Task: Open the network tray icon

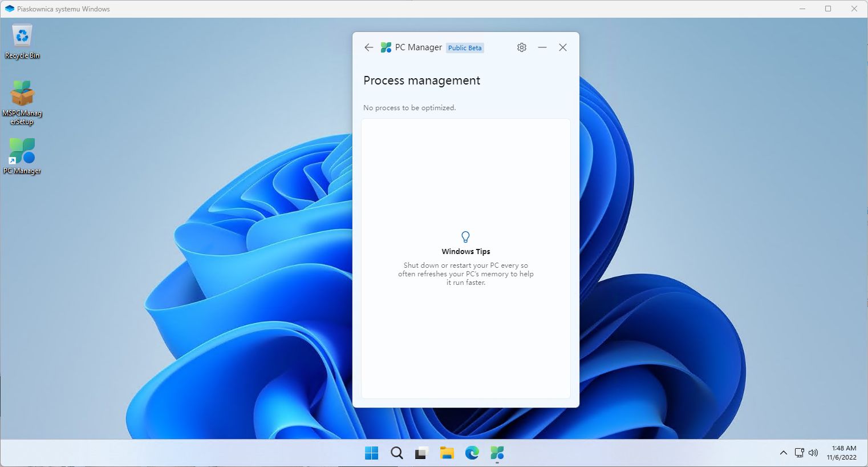Action: [x=800, y=453]
